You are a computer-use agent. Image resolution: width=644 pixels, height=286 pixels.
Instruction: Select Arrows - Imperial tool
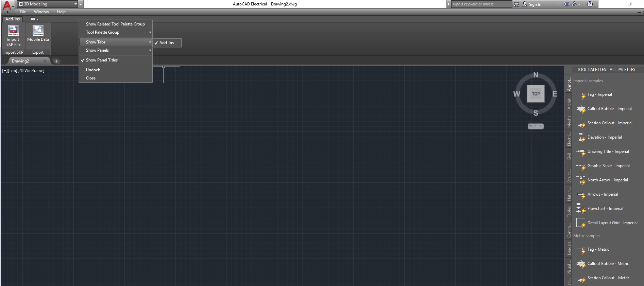point(598,194)
